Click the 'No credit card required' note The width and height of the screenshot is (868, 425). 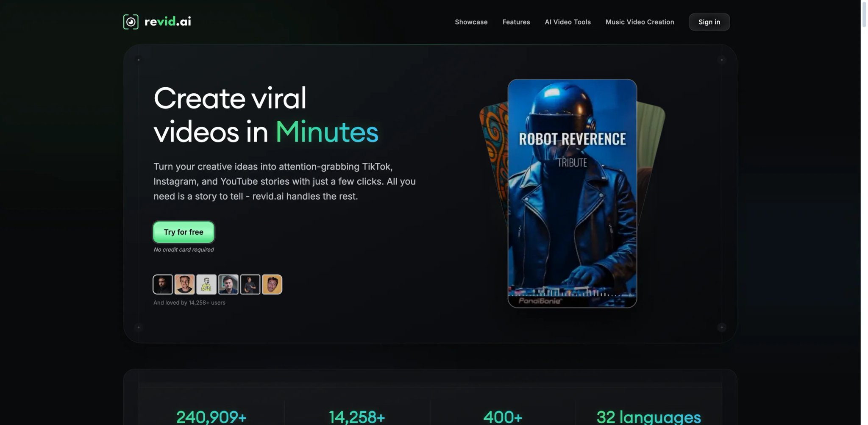(x=184, y=250)
